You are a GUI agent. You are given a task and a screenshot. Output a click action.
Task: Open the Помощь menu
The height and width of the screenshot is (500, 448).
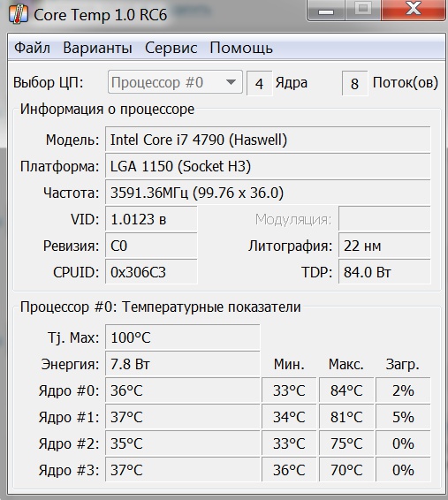click(241, 49)
